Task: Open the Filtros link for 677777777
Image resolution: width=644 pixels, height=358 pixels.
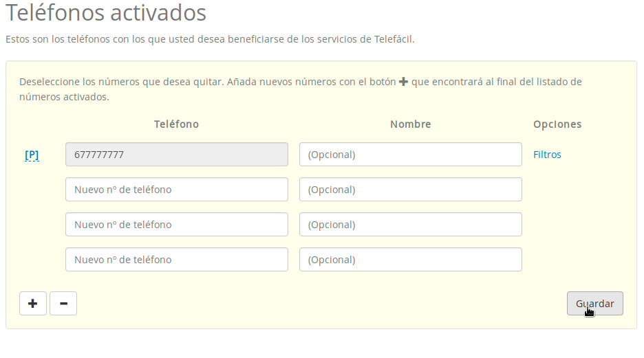Action: coord(547,155)
